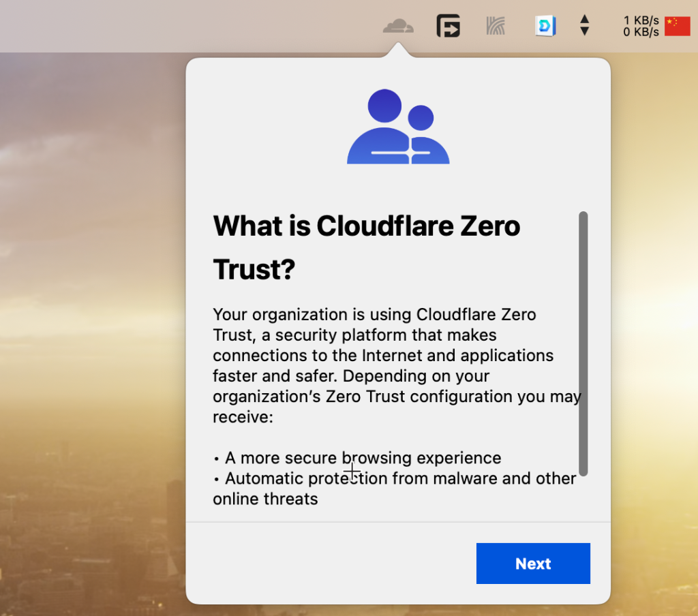Image resolution: width=698 pixels, height=616 pixels.
Task: Open the China flag input source menu
Action: click(677, 27)
